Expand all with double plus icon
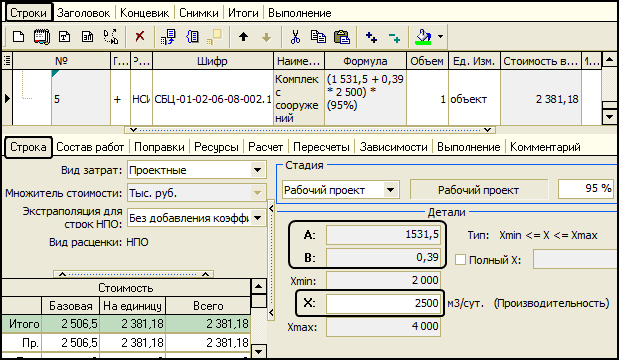619x360 pixels. (371, 37)
